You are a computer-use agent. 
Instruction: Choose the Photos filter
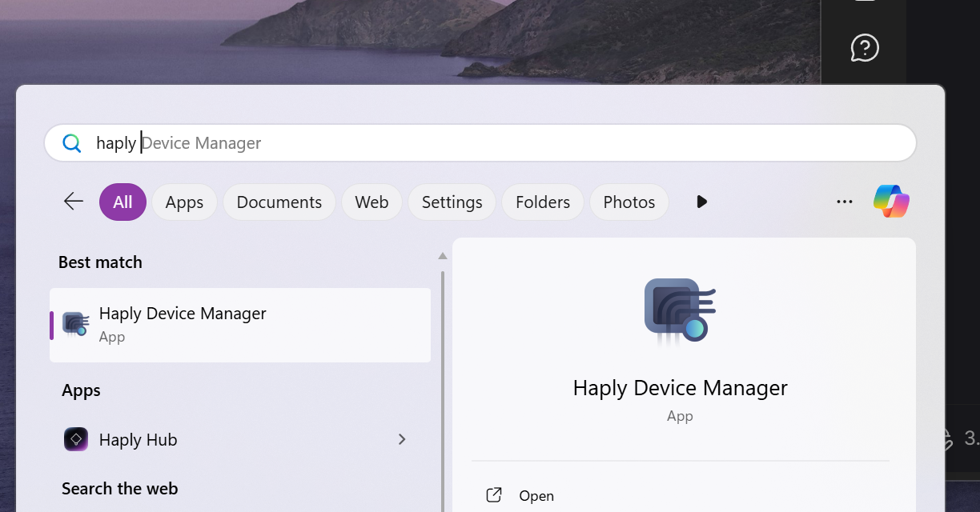[629, 202]
